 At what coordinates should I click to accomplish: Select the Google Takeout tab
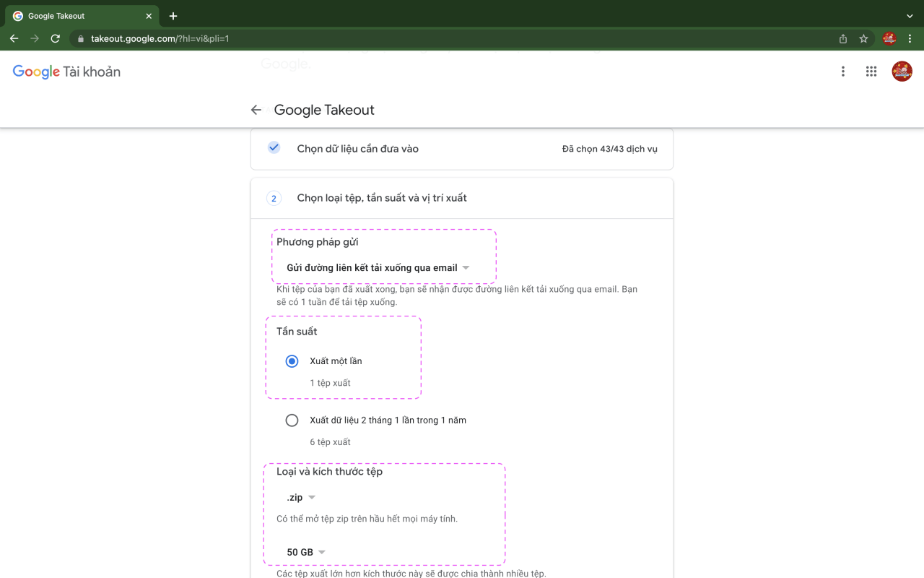(83, 16)
